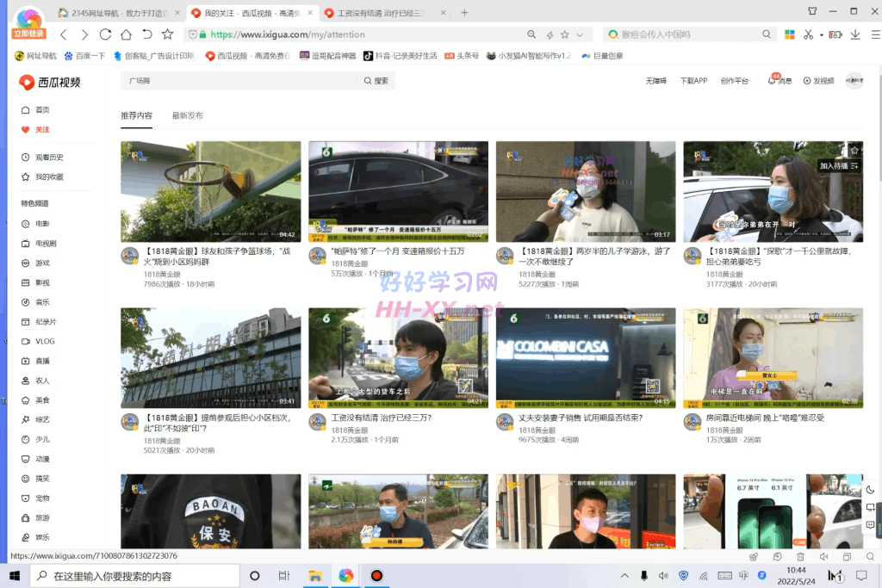Click 加入待播 on the fourth video
882x588 pixels.
pos(839,166)
